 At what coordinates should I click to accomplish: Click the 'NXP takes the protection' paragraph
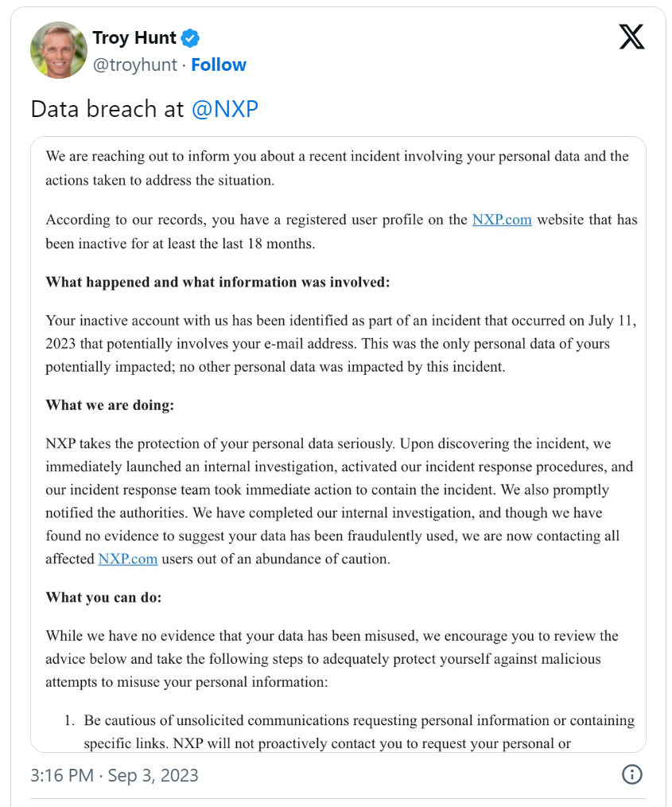(x=340, y=501)
